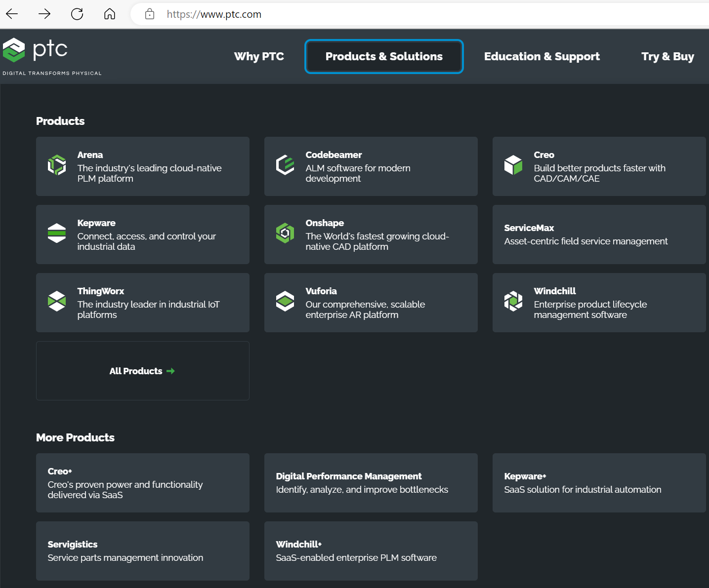709x588 pixels.
Task: Click the browser home icon
Action: tap(109, 14)
